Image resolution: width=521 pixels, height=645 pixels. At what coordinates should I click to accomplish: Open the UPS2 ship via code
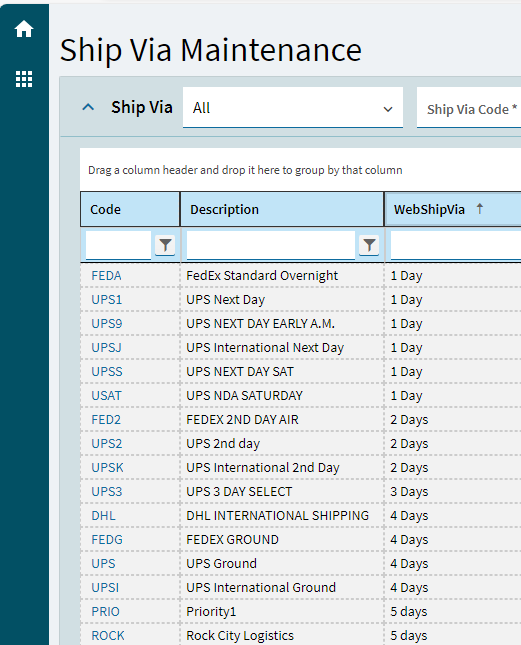pyautogui.click(x=107, y=443)
